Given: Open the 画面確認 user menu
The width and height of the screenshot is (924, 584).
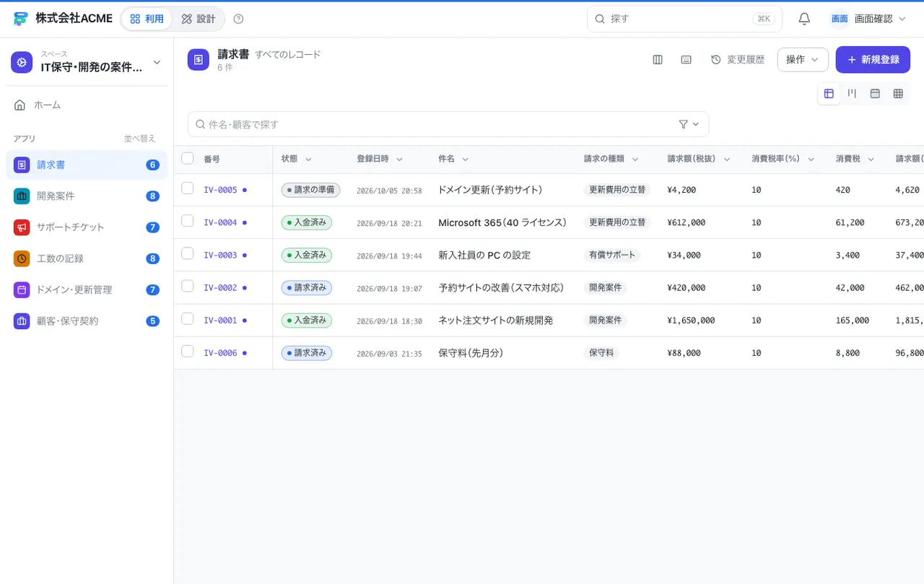Looking at the screenshot, I should click(868, 19).
